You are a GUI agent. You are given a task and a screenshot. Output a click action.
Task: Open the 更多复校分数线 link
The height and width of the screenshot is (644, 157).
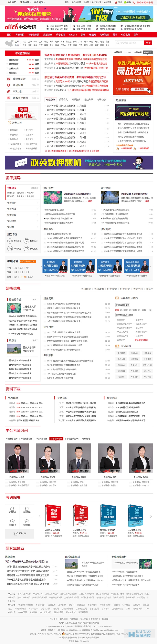(x=141, y=340)
